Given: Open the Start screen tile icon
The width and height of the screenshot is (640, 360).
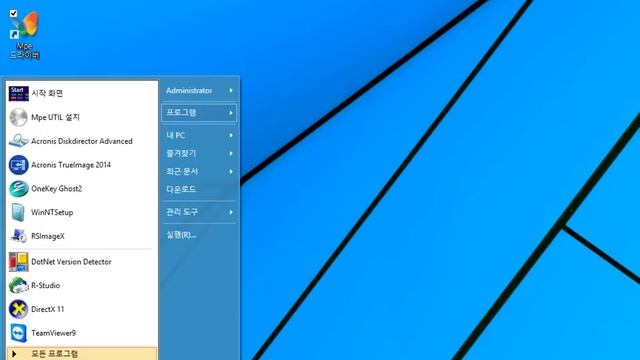Looking at the screenshot, I should click(18, 93).
